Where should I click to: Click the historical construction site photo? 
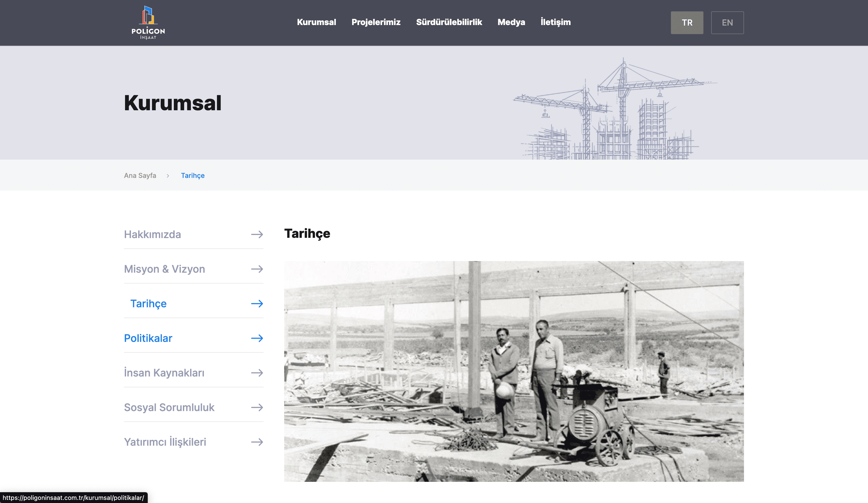[514, 371]
